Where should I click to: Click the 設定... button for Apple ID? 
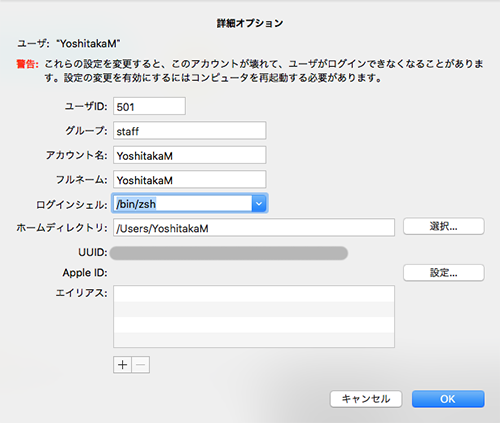coord(443,273)
